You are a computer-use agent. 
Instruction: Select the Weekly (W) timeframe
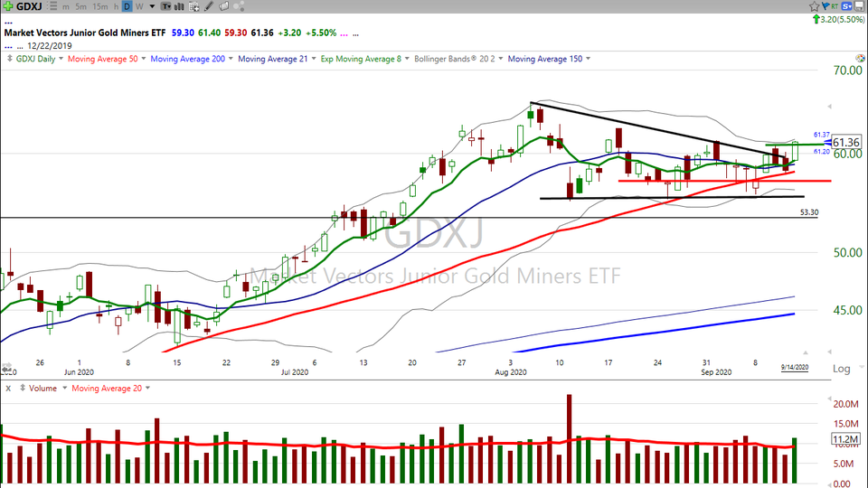tap(139, 6)
